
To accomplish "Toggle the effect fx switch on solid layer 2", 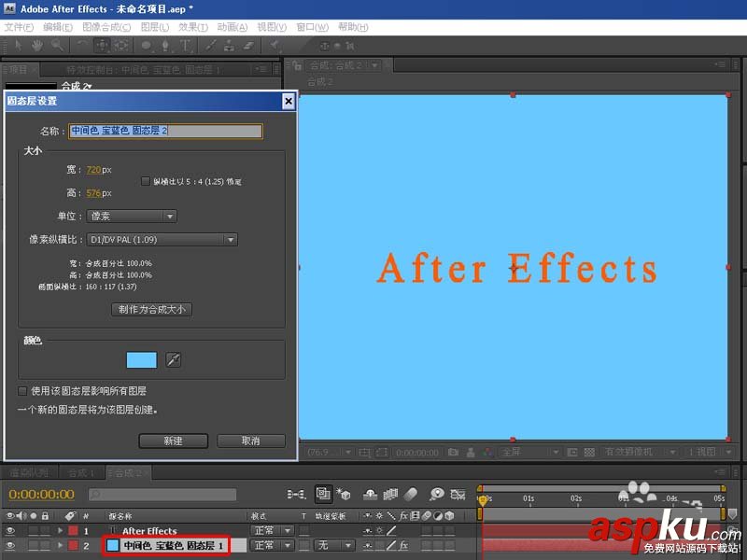I will 402,545.
